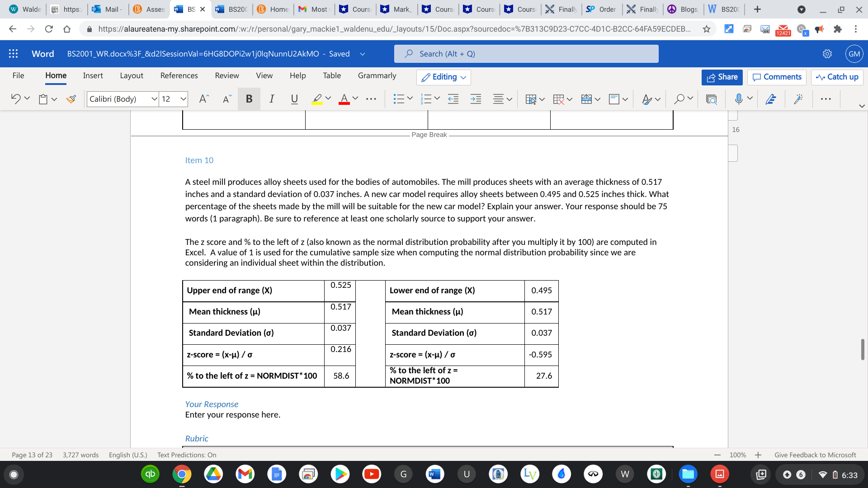Decrease paragraph indent

(453, 99)
